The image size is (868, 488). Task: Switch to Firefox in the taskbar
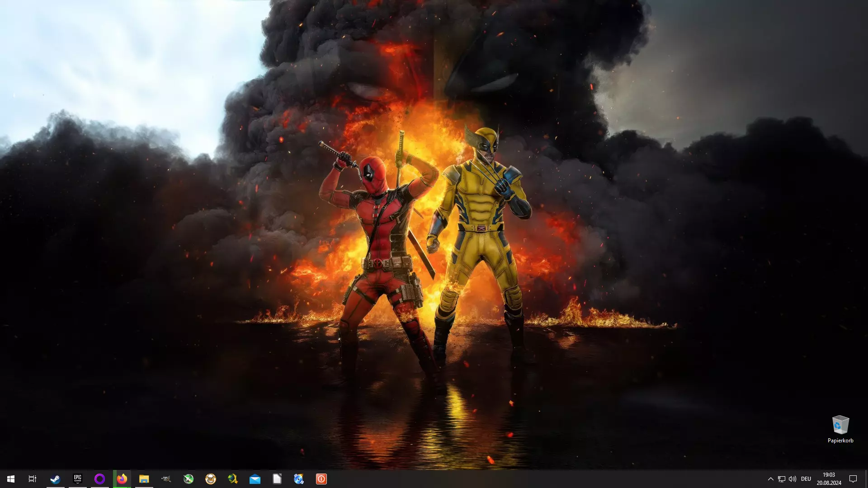(x=122, y=479)
